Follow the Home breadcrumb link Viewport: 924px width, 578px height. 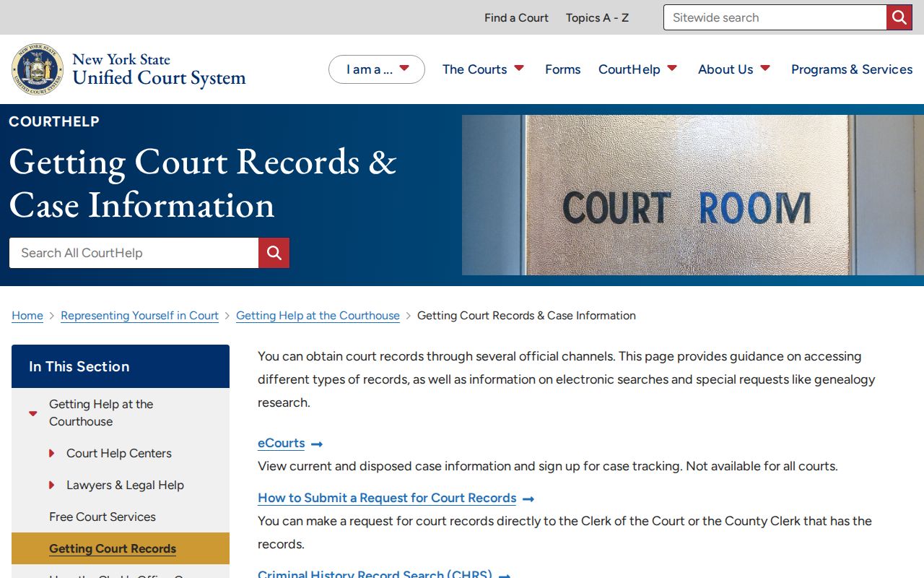click(x=27, y=316)
